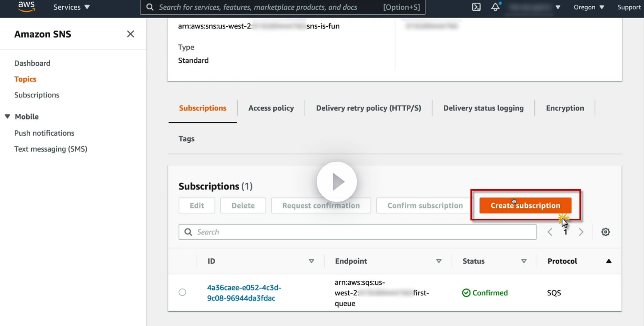Open the Services dropdown menu
This screenshot has width=644, height=326.
[x=72, y=7]
